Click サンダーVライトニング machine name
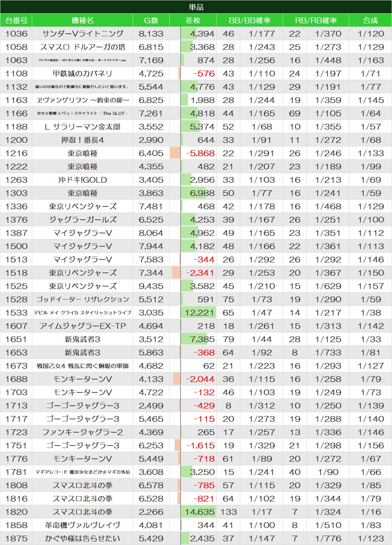The image size is (392, 545). 82,34
